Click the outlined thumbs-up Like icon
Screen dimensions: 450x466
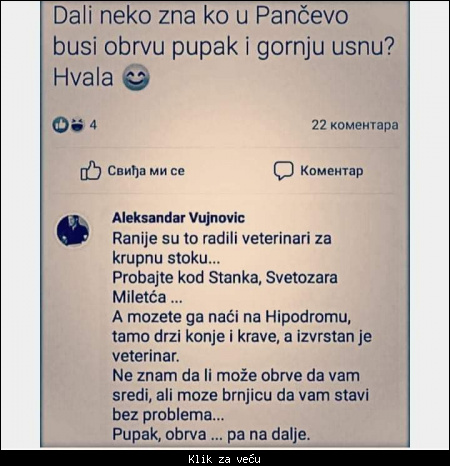tap(90, 170)
